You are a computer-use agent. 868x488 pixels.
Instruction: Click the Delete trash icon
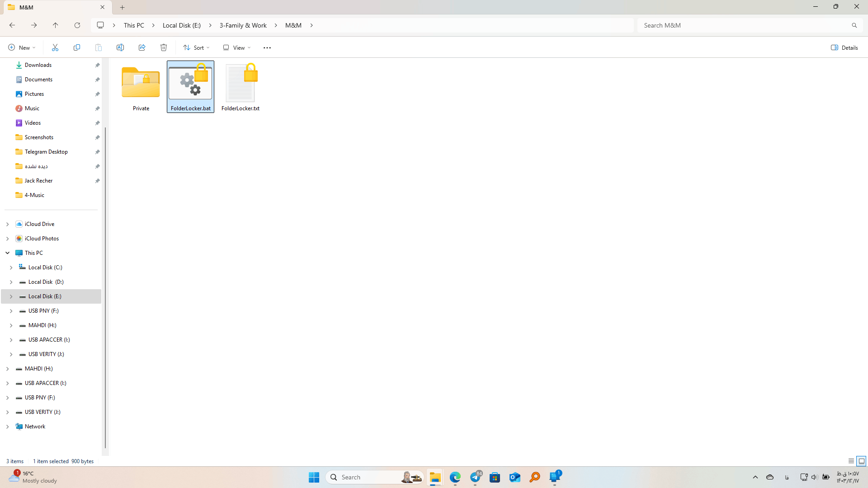164,47
